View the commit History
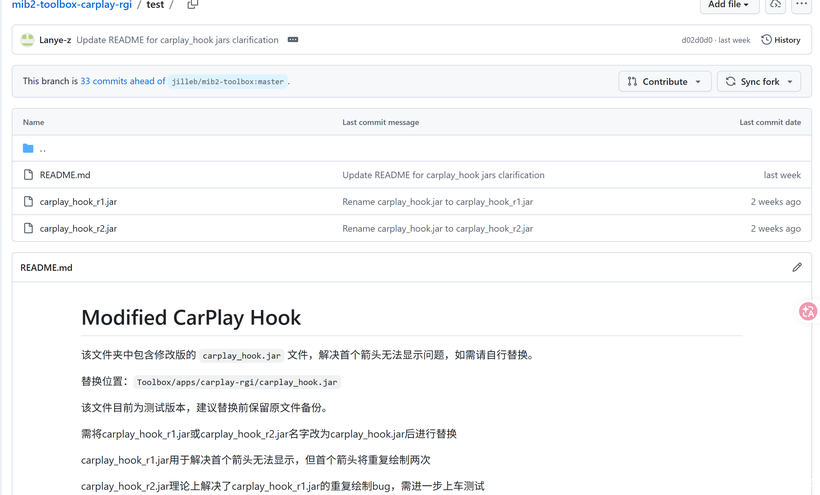 point(781,40)
